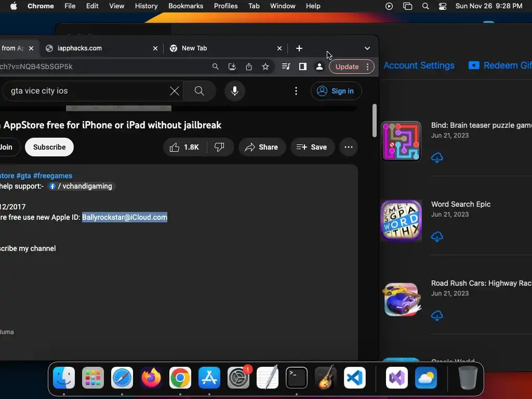This screenshot has width=532, height=399.
Task: Open more actions ellipsis under video
Action: 349,147
